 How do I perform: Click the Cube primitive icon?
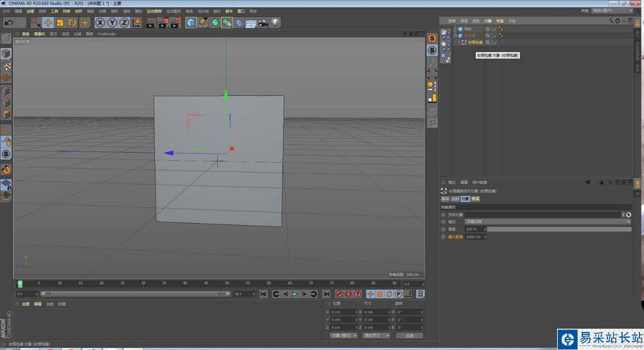pos(191,23)
